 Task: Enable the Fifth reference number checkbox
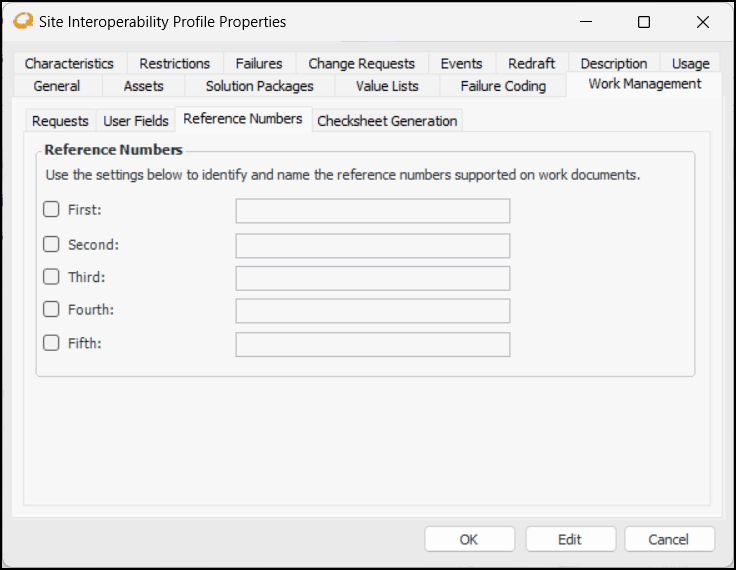(x=51, y=343)
